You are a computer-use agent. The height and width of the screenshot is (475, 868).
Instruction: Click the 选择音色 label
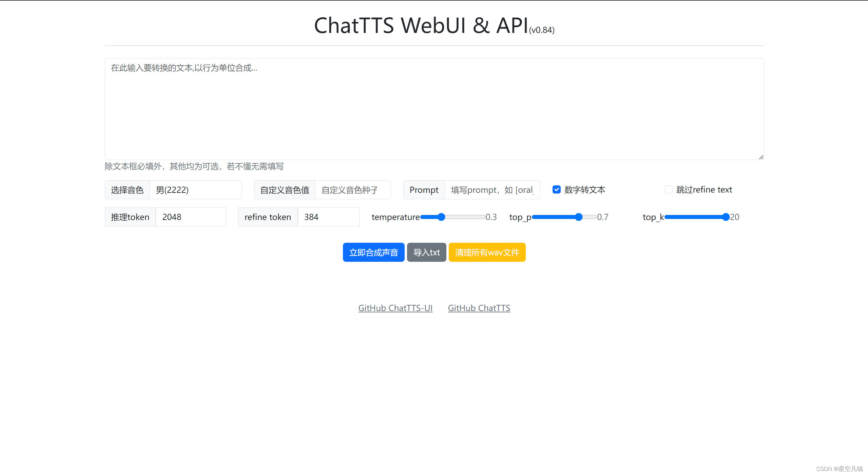coord(127,190)
